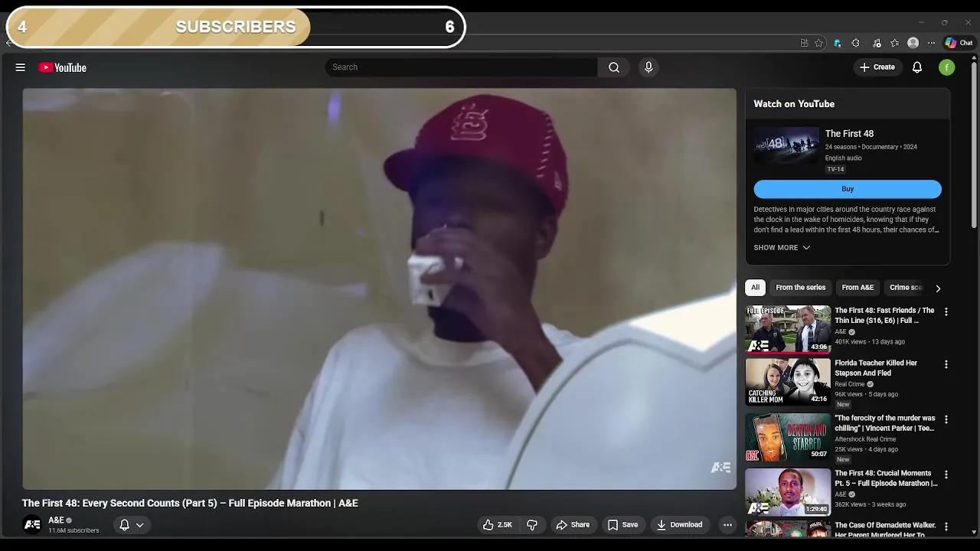Image resolution: width=980 pixels, height=551 pixels.
Task: Click the video player to pause
Action: (x=379, y=289)
